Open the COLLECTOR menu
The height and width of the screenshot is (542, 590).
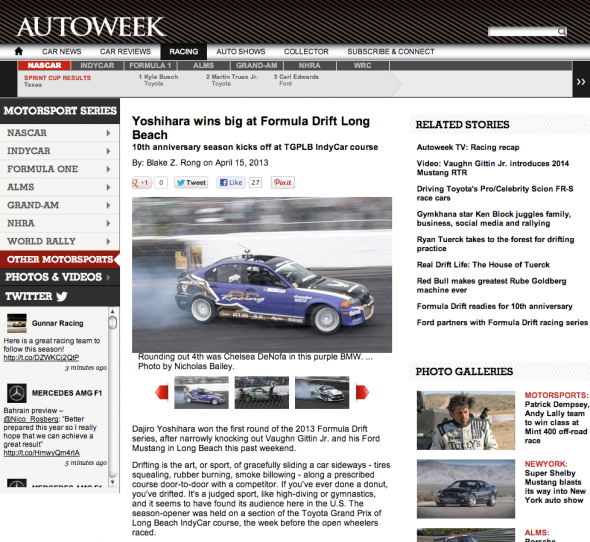(306, 52)
